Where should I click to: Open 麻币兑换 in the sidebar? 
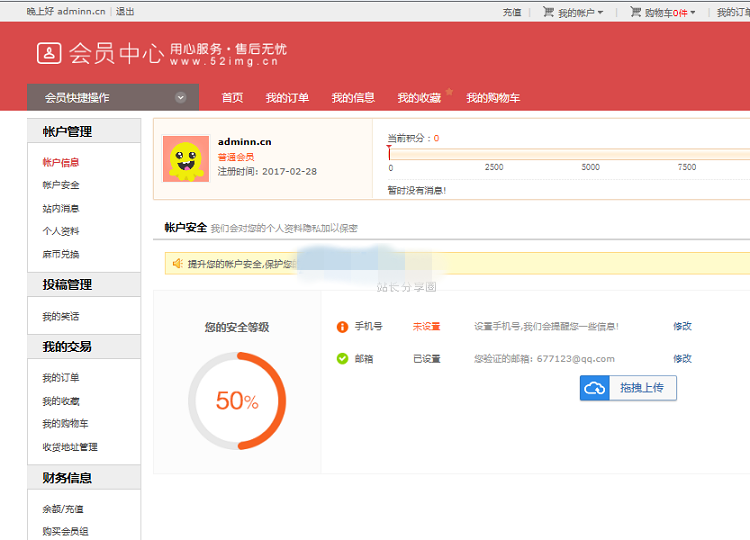(x=61, y=254)
